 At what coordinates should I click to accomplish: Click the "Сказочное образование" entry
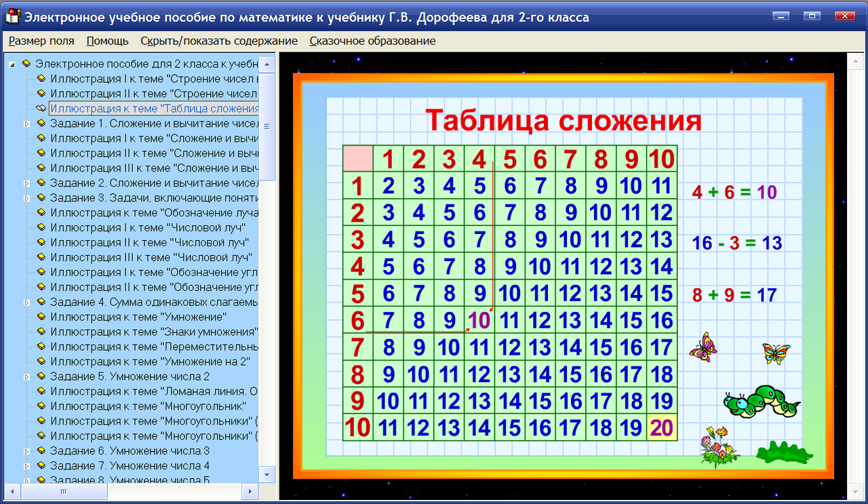[x=371, y=41]
